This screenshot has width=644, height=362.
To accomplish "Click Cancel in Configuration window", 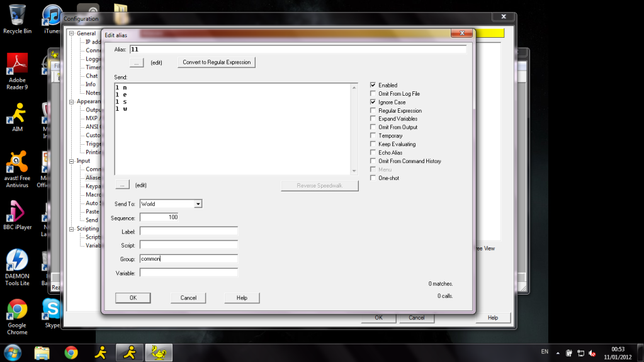I will point(417,318).
